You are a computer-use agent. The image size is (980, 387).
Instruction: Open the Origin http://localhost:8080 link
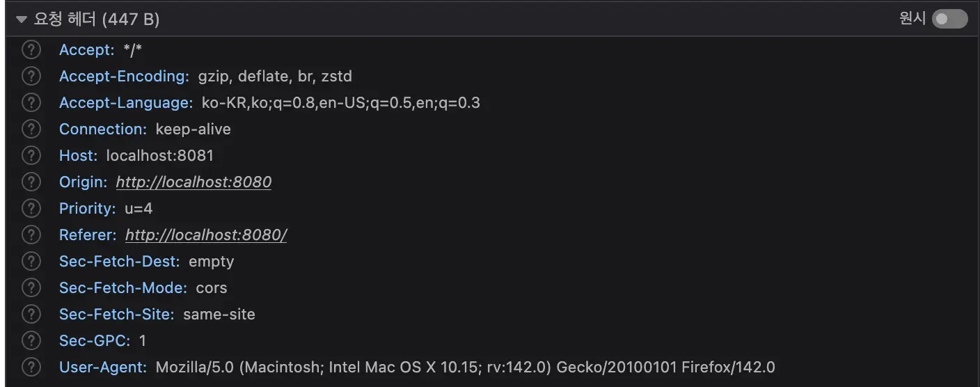click(x=193, y=182)
